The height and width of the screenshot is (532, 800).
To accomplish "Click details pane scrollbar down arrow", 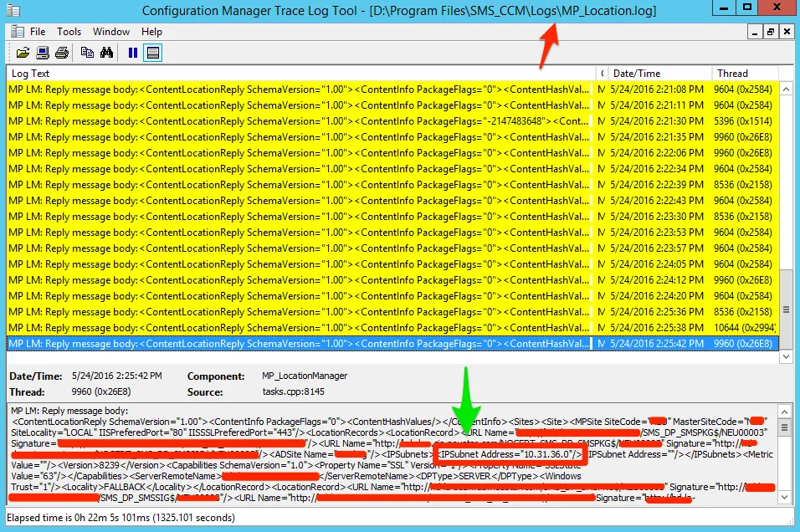I will click(785, 497).
